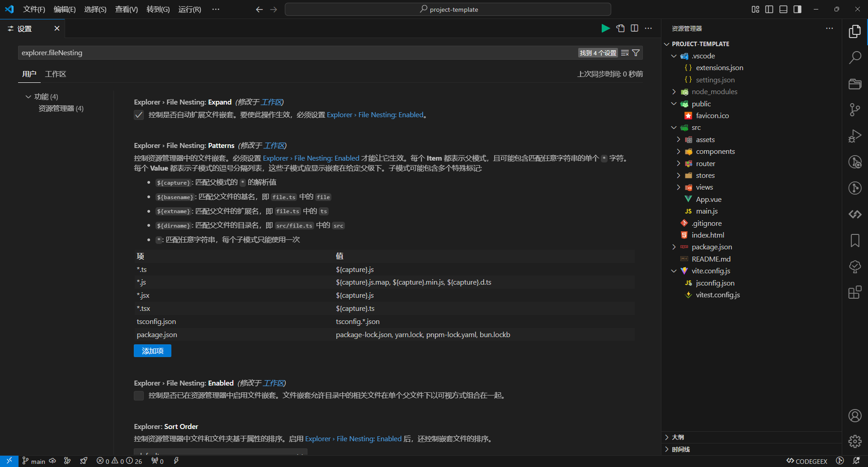The width and height of the screenshot is (868, 467).
Task: Open the Sort Order dropdown
Action: tap(221, 452)
